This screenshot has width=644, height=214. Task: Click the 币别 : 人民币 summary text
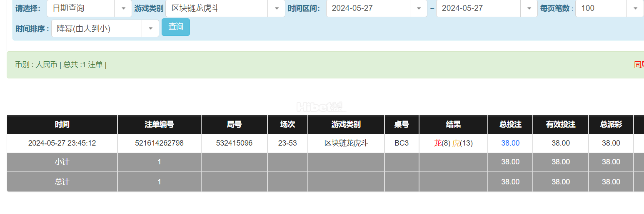click(x=36, y=65)
